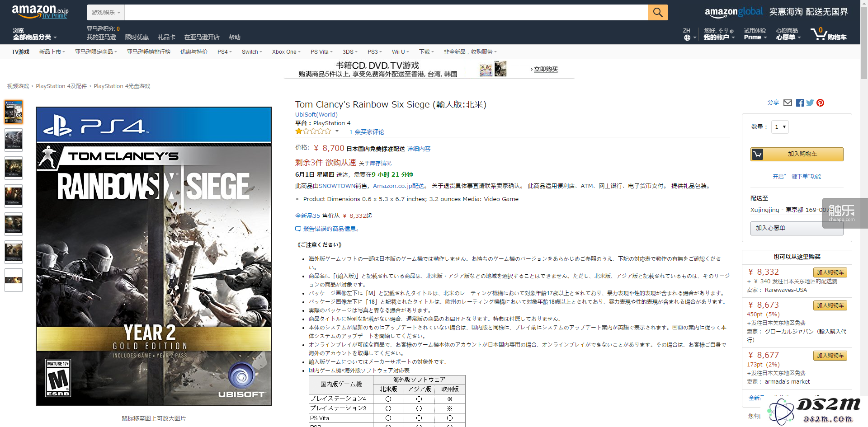Select the fourth product thumbnail
868x427 pixels.
click(14, 196)
